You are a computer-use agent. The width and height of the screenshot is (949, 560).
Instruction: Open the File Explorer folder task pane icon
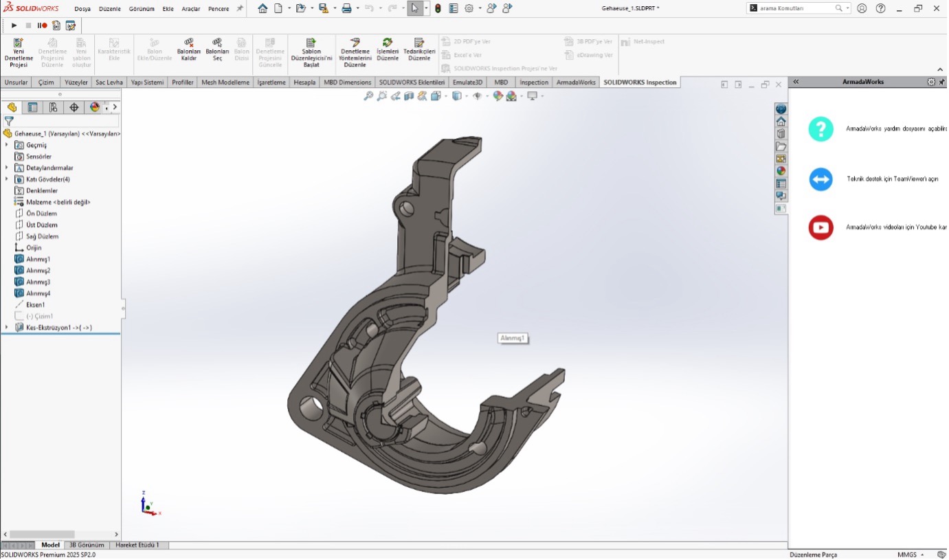[x=781, y=146]
